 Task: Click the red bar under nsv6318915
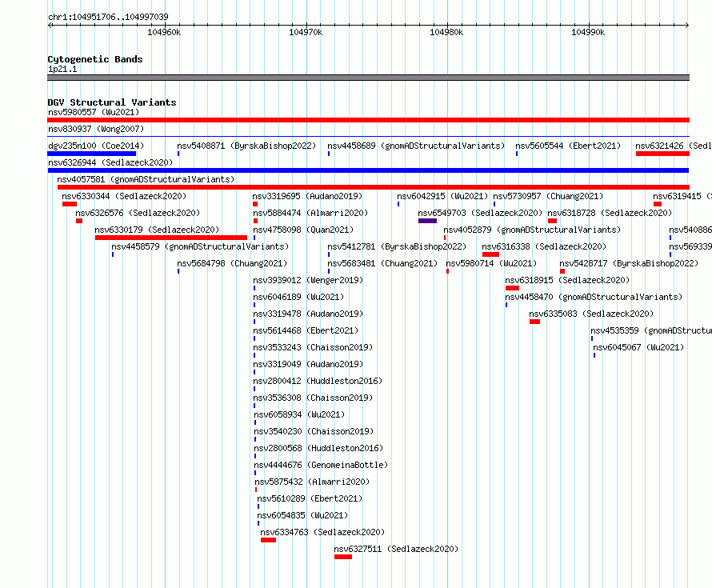(x=512, y=288)
